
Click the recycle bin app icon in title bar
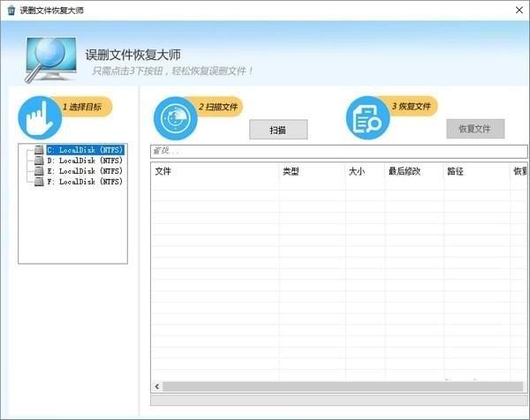pos(11,10)
